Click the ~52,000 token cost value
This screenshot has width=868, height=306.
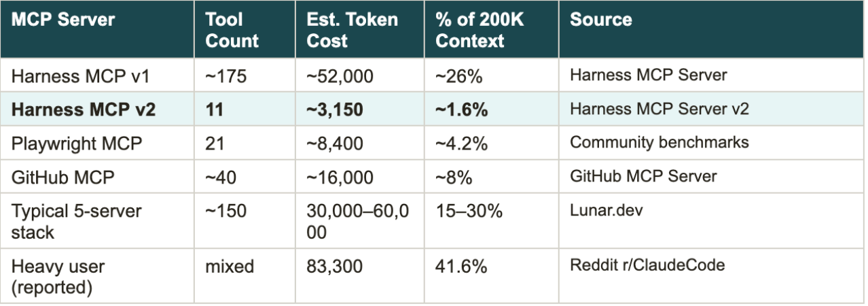(340, 75)
